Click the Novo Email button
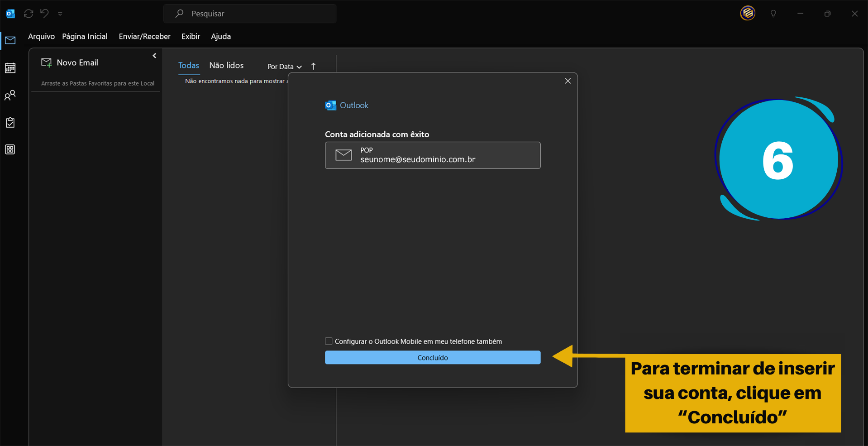Screen dimensions: 868x446 (70, 62)
